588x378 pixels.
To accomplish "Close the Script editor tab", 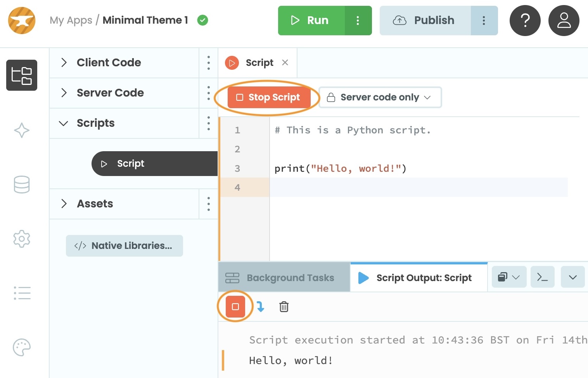I will [x=285, y=62].
